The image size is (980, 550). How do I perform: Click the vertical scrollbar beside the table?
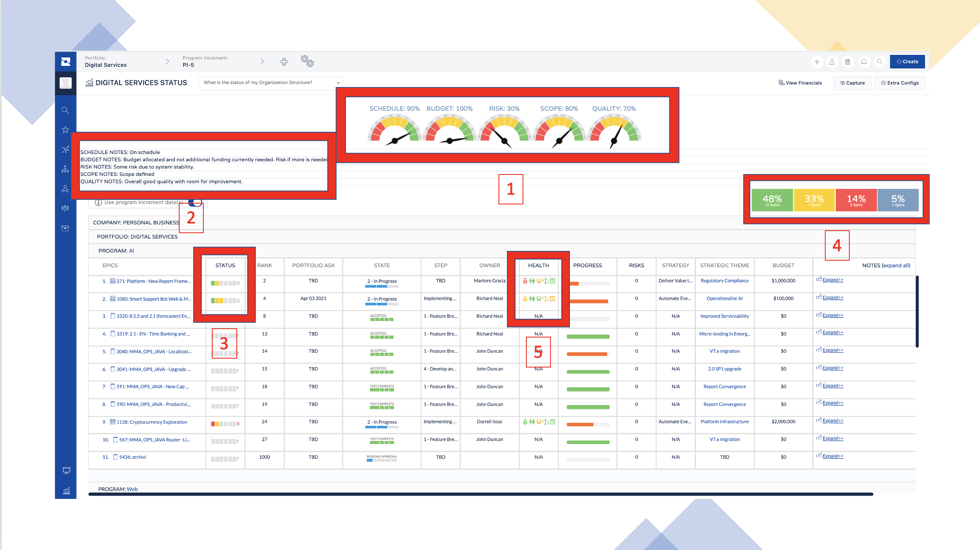(x=917, y=311)
